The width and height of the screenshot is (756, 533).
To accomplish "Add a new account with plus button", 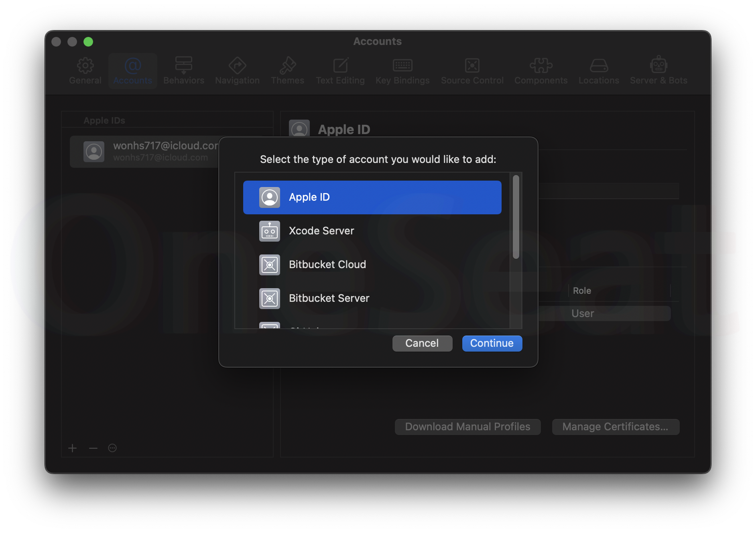I will tap(72, 448).
